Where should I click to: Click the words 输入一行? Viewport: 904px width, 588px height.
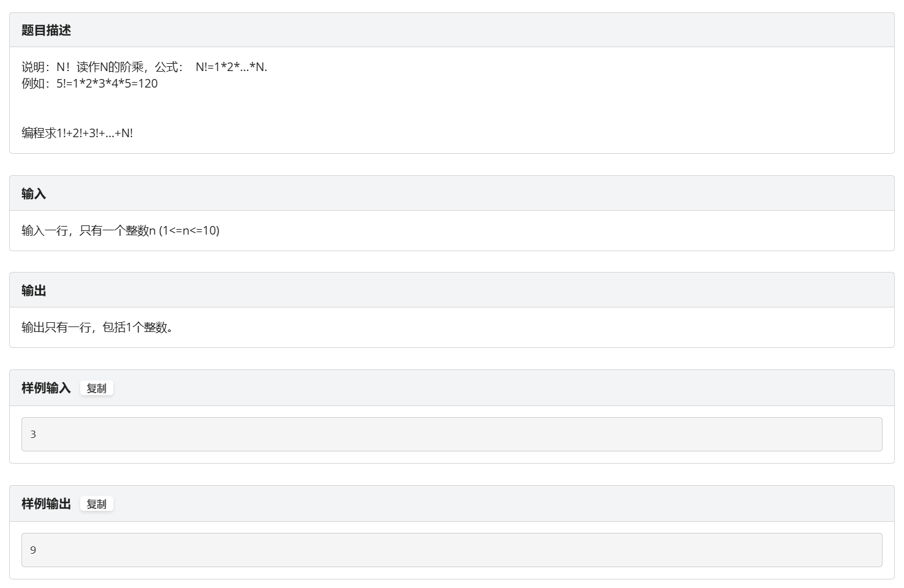point(44,230)
